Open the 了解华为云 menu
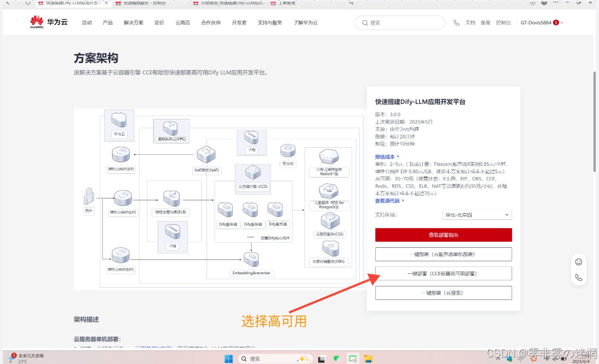 click(x=306, y=23)
